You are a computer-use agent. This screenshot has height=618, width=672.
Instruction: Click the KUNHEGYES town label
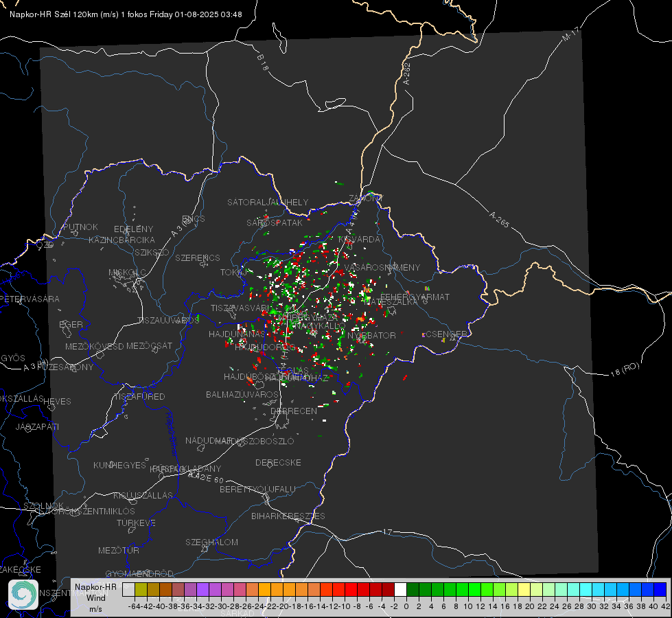[x=119, y=465]
